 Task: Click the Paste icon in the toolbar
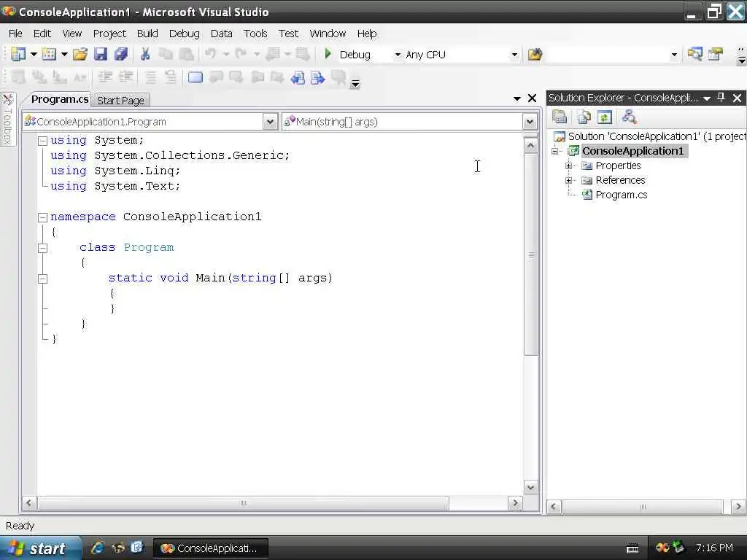[186, 54]
